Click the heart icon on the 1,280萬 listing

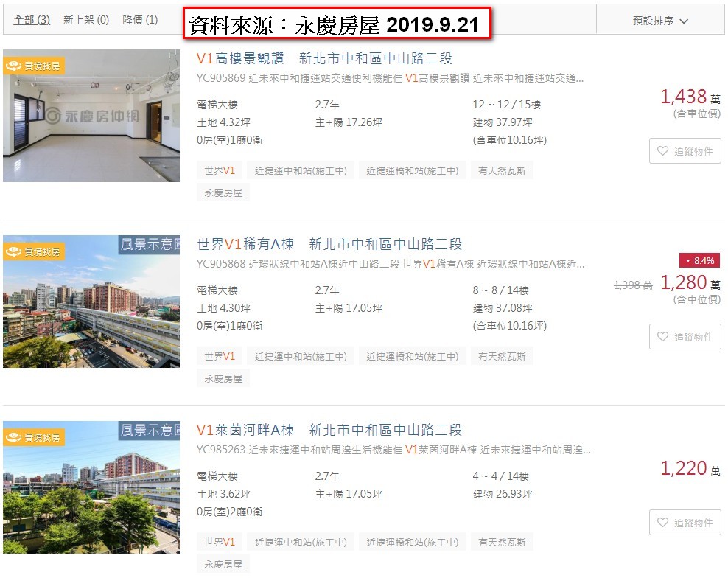coord(662,337)
